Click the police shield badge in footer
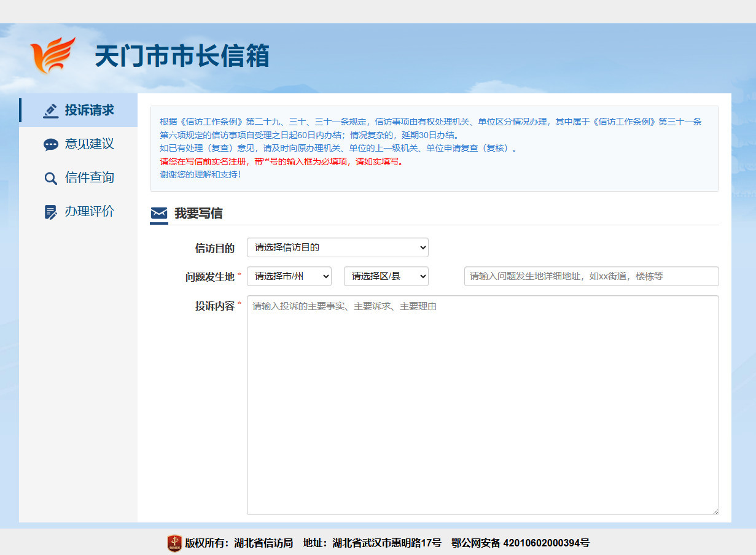756x555 pixels. point(174,543)
